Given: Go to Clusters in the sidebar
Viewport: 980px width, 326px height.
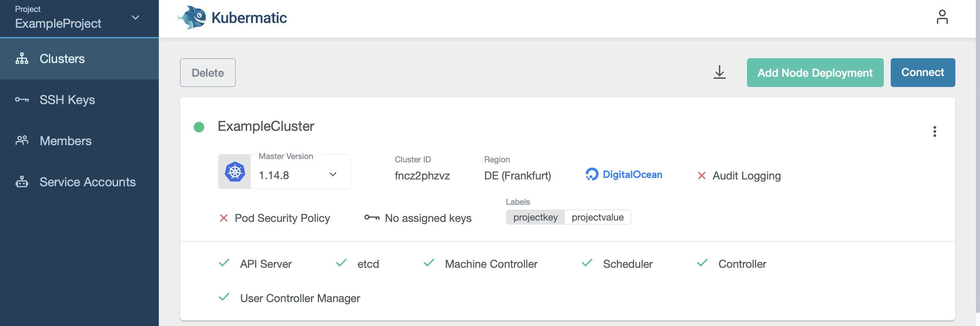Looking at the screenshot, I should click(x=79, y=59).
